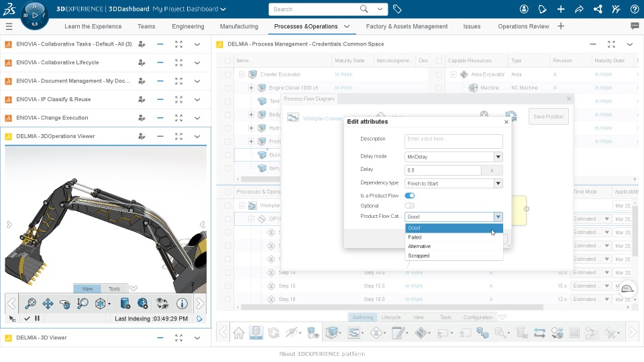Click the add tab plus icon

pyautogui.click(x=561, y=26)
